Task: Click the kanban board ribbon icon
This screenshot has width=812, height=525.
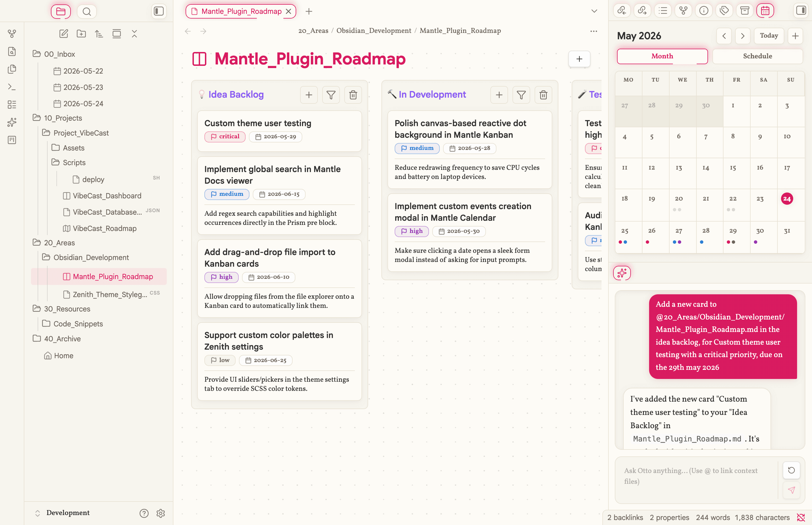Action: coord(12,140)
